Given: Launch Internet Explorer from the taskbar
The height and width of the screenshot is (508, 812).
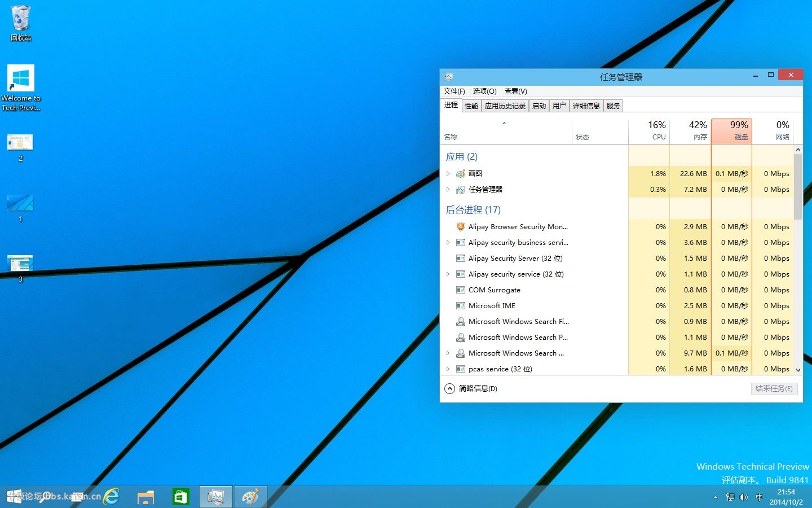Looking at the screenshot, I should click(x=112, y=497).
